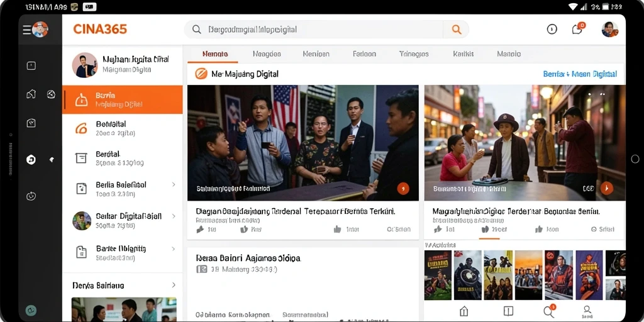Click second thumbs-up under left article
The image size is (644, 322).
pos(244,230)
